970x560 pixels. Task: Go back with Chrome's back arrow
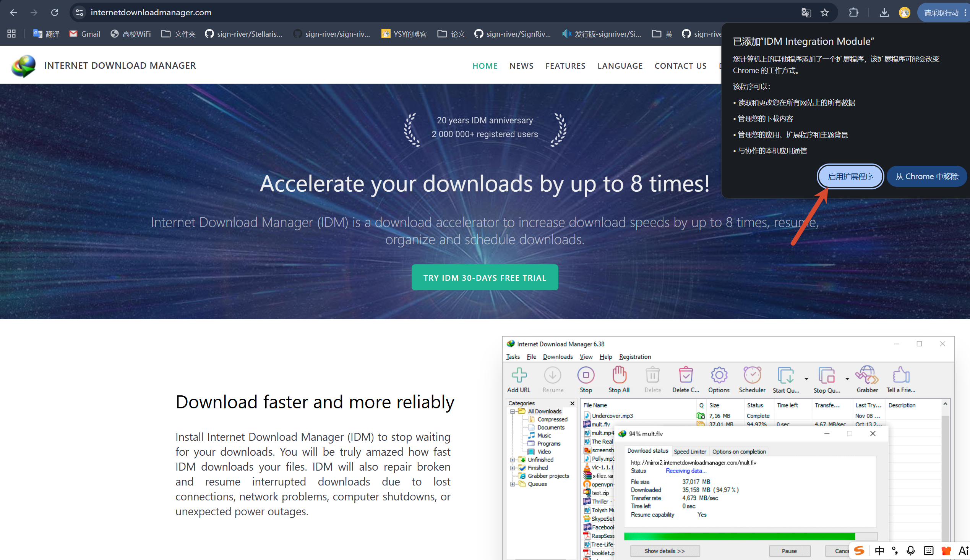13,12
